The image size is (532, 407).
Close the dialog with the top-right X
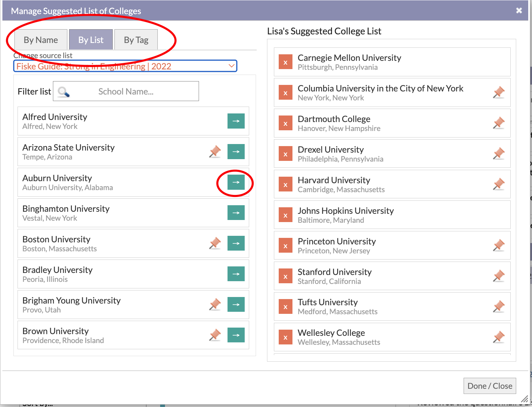(519, 11)
